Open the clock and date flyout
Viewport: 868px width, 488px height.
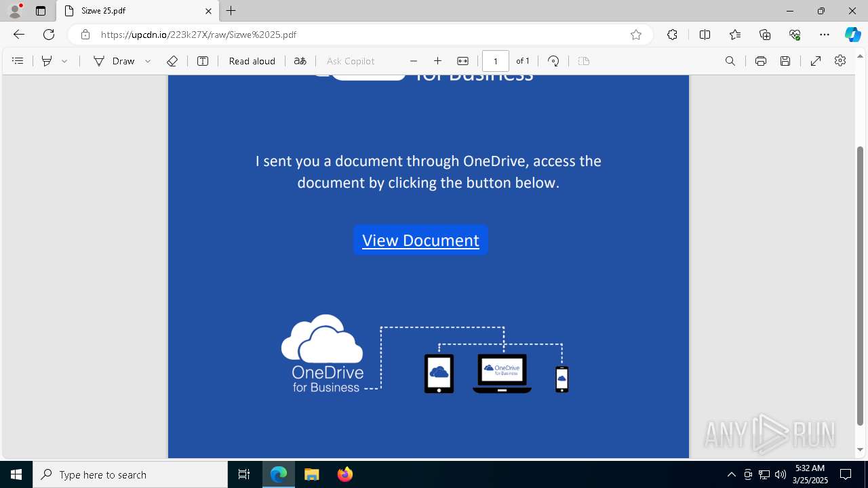[810, 474]
